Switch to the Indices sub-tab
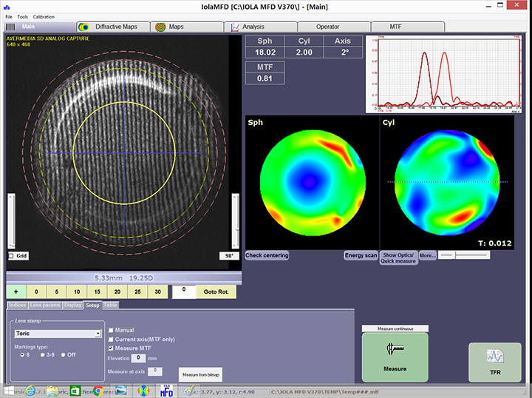 coord(17,305)
